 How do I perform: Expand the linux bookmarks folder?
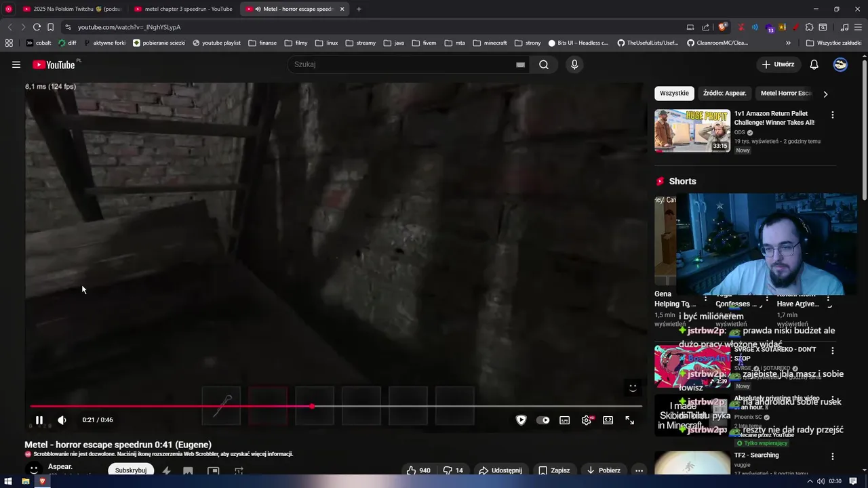[326, 43]
